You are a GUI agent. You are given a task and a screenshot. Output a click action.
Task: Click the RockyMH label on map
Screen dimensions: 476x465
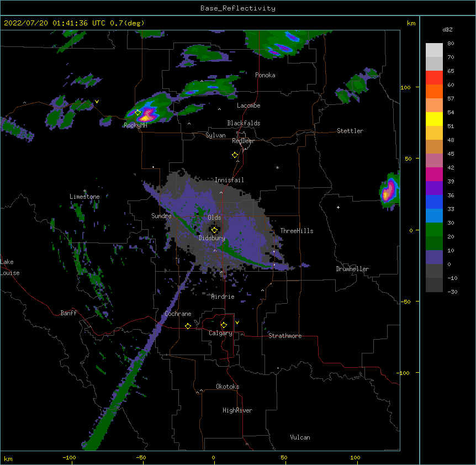pyautogui.click(x=135, y=125)
